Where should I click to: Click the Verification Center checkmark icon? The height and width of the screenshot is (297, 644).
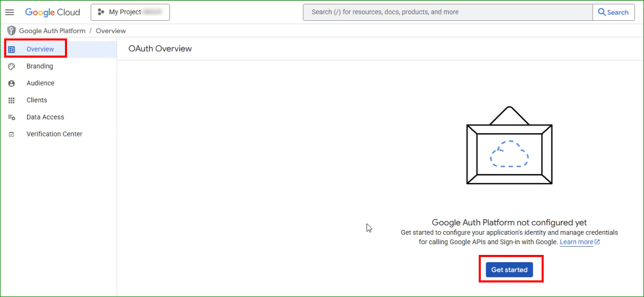tap(11, 134)
